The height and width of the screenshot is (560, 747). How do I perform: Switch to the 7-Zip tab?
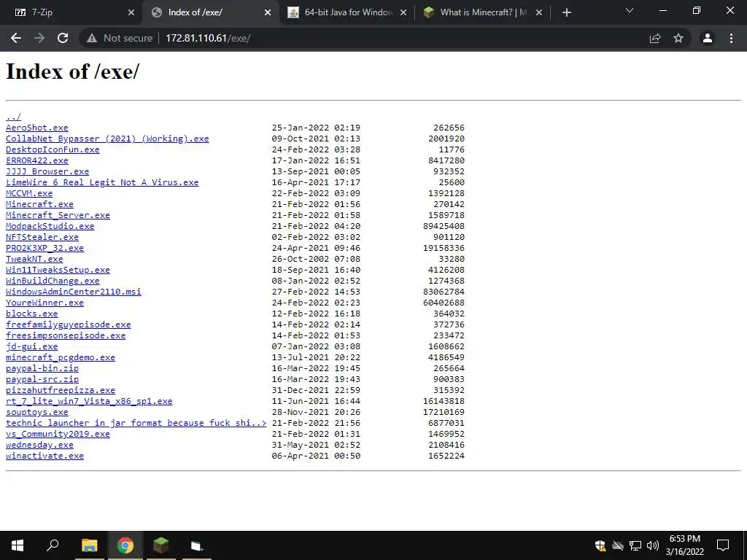[x=71, y=13]
